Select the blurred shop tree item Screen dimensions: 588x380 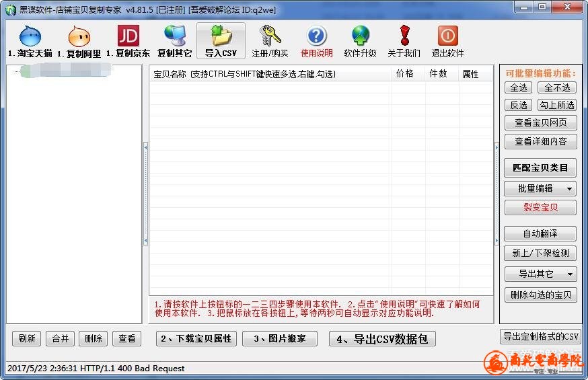(66, 71)
